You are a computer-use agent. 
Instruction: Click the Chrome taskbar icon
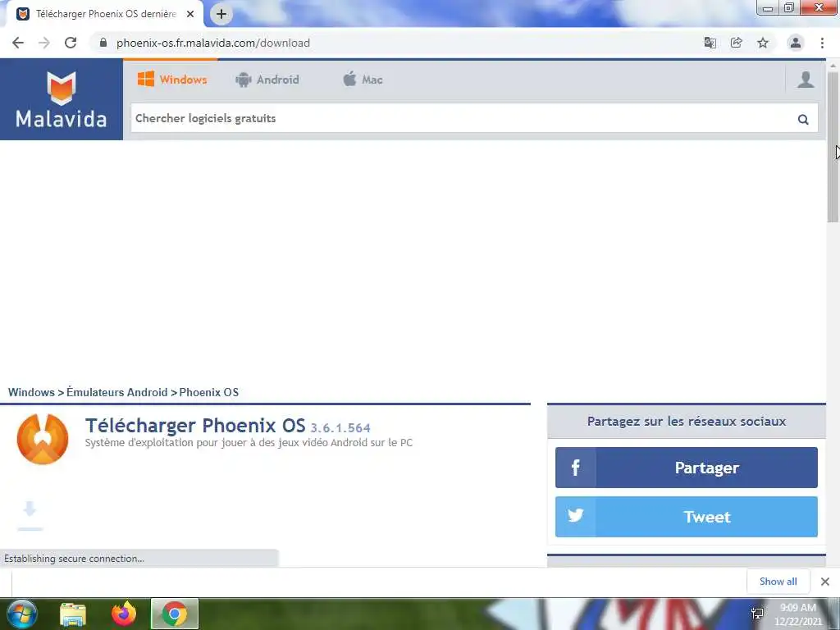pyautogui.click(x=175, y=614)
